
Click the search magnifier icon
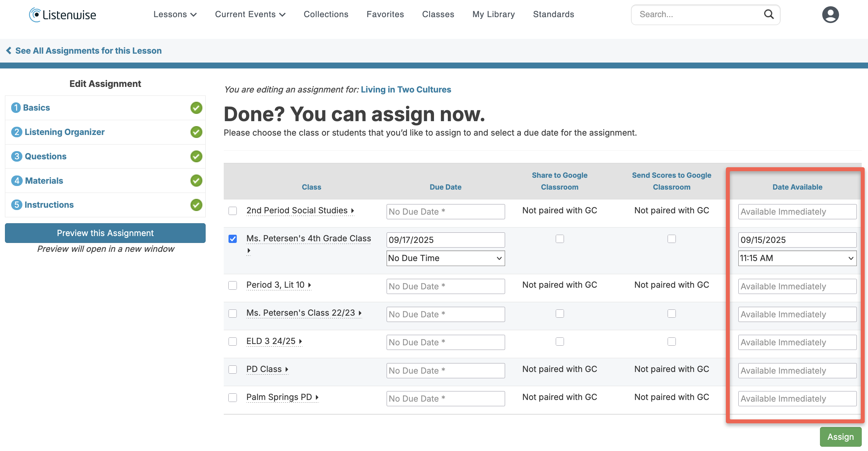(769, 14)
